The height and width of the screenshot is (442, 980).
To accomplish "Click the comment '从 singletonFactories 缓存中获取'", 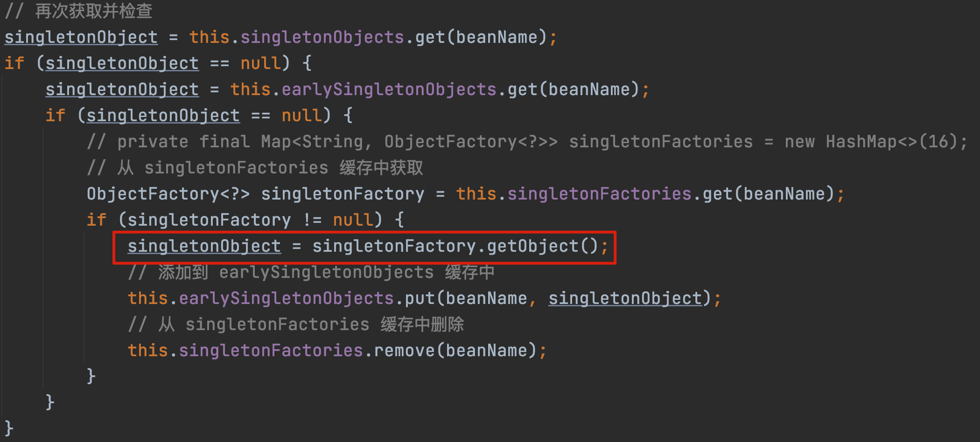I will tap(255, 168).
